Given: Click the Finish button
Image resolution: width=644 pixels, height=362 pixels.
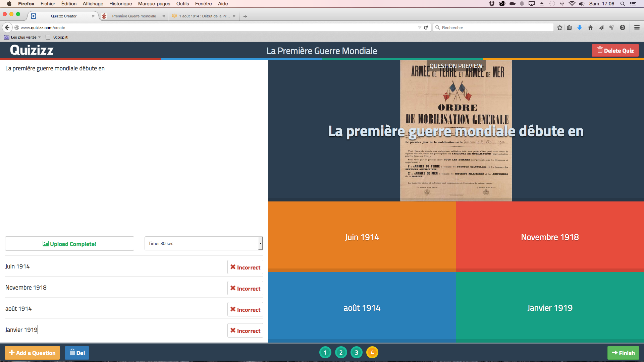Looking at the screenshot, I should tap(623, 353).
